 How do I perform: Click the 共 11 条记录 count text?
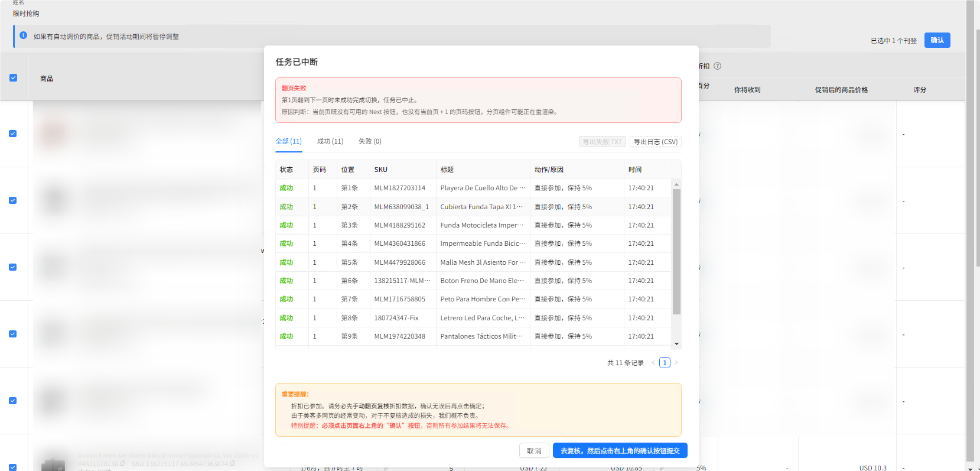pyautogui.click(x=626, y=363)
